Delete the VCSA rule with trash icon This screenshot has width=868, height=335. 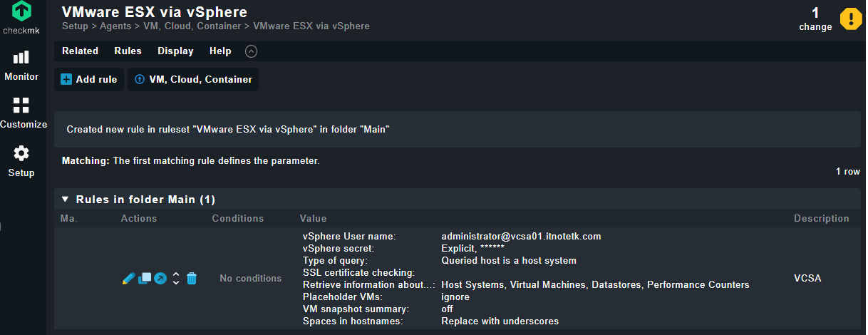[192, 278]
